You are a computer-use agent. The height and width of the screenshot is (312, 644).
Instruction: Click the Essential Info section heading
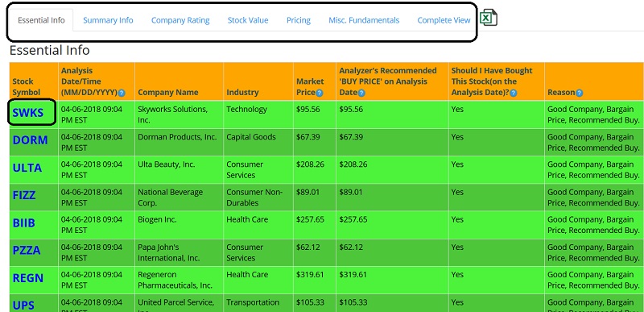click(x=50, y=51)
